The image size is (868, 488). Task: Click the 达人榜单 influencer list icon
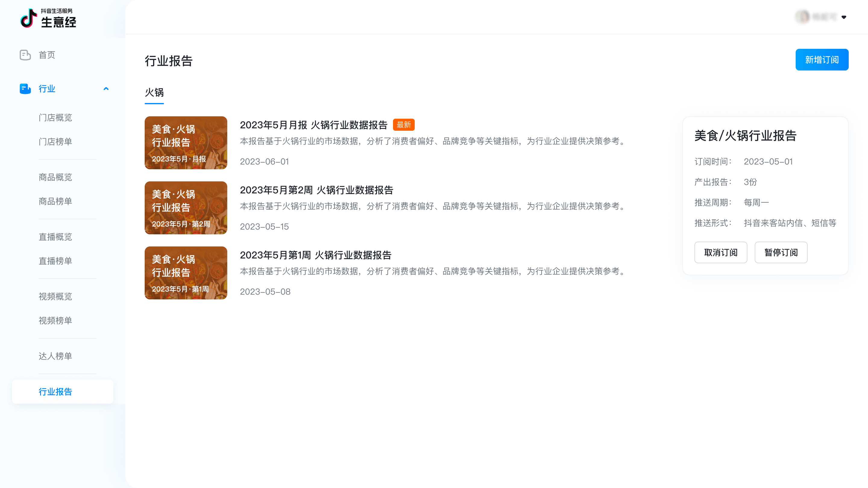[x=55, y=356]
